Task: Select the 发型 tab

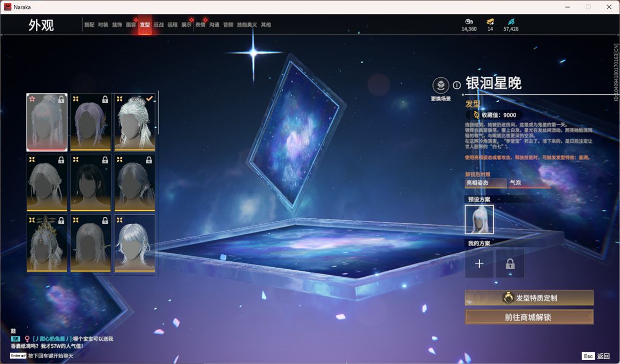Action: coord(145,25)
